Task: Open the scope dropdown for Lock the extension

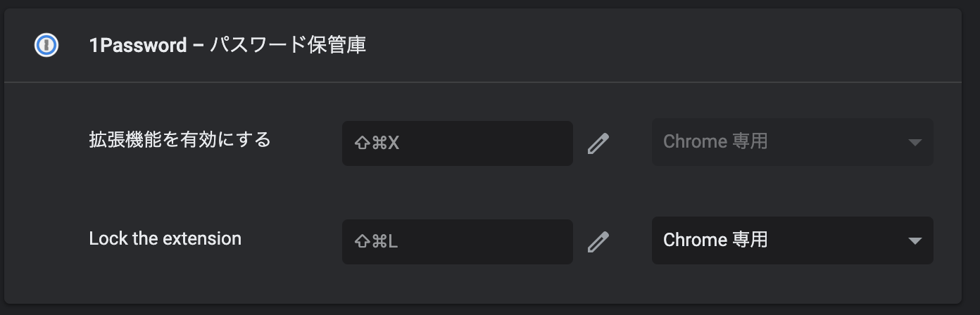Action: tap(792, 240)
